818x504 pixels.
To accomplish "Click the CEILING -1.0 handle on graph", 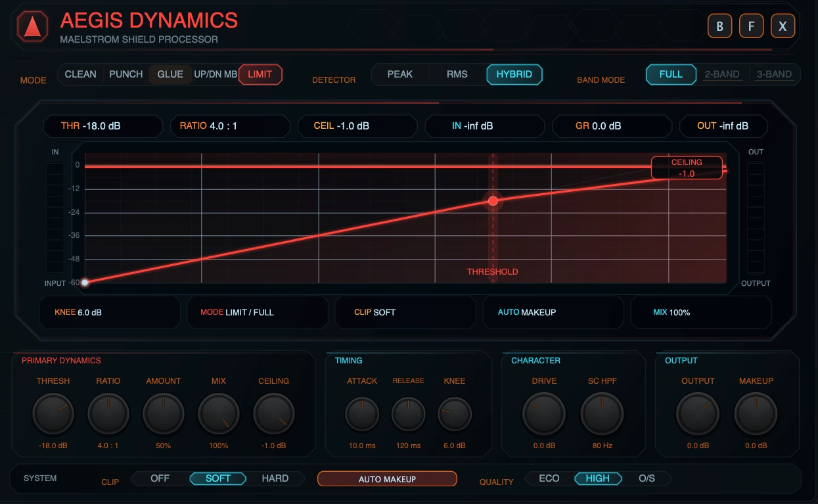I will 687,168.
